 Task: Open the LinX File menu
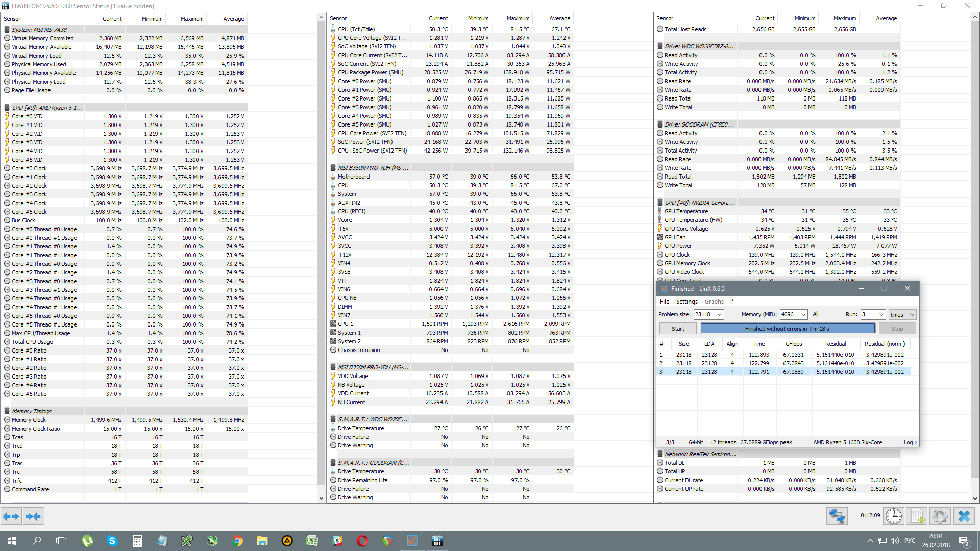[x=664, y=302]
